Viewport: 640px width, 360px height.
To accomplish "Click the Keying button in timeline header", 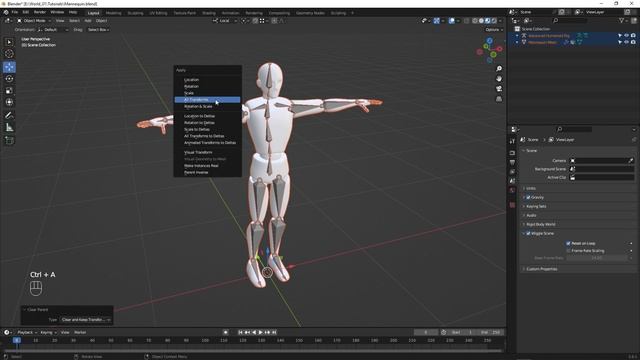I will coord(48,332).
